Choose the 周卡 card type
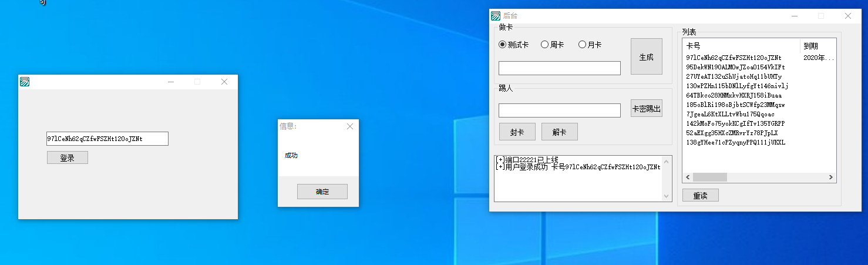Screen dimensions: 868x265 (x=544, y=45)
